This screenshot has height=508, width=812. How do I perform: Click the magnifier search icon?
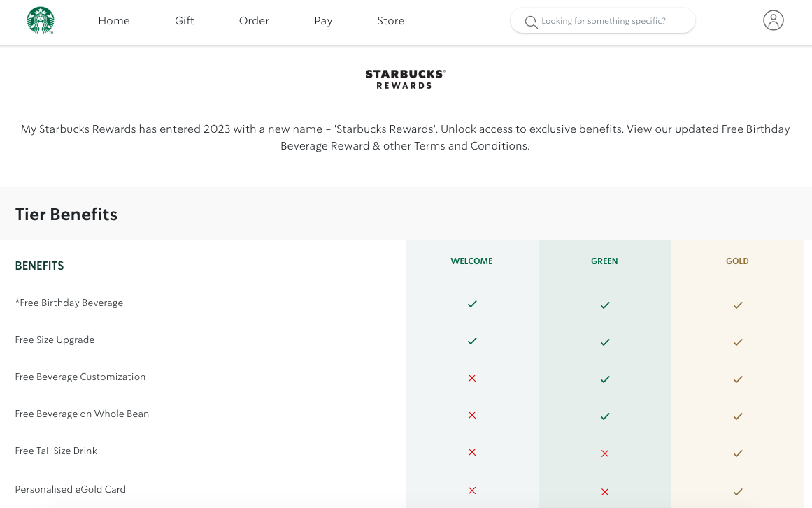[531, 22]
